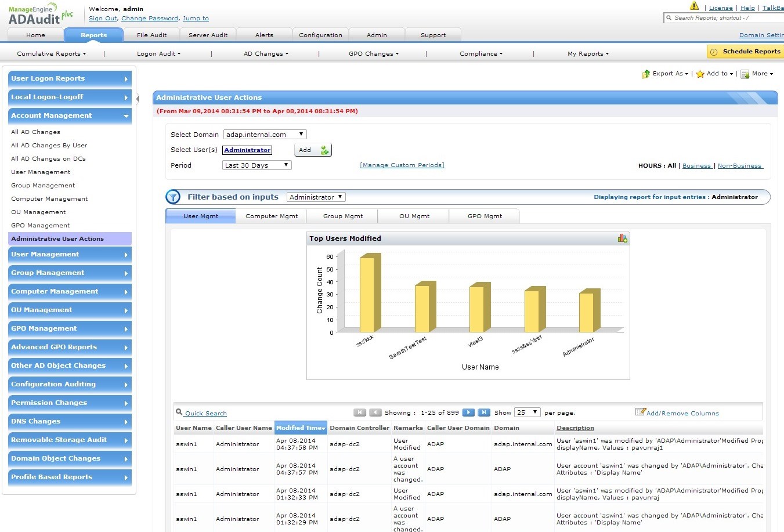The width and height of the screenshot is (784, 532).
Task: Open Add/Remove Columns
Action: [682, 413]
